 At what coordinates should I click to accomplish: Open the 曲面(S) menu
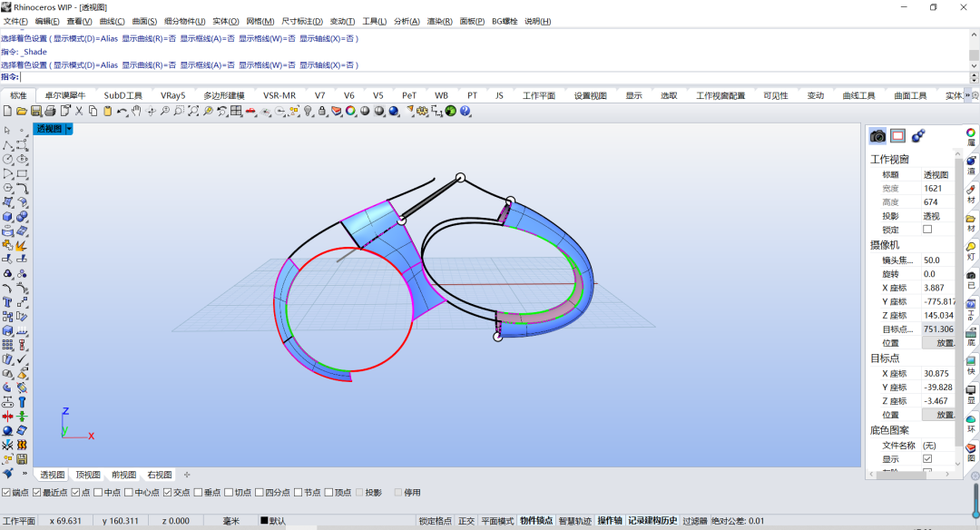coord(144,21)
